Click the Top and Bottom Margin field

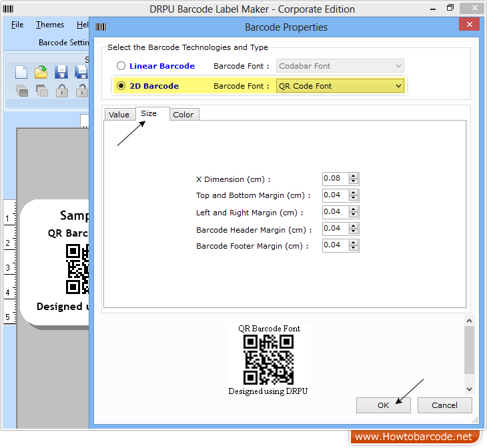(335, 195)
